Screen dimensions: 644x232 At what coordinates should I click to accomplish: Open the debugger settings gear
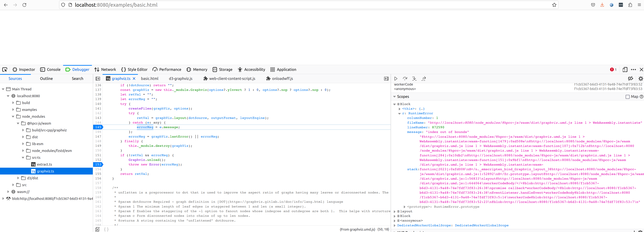coord(641,78)
